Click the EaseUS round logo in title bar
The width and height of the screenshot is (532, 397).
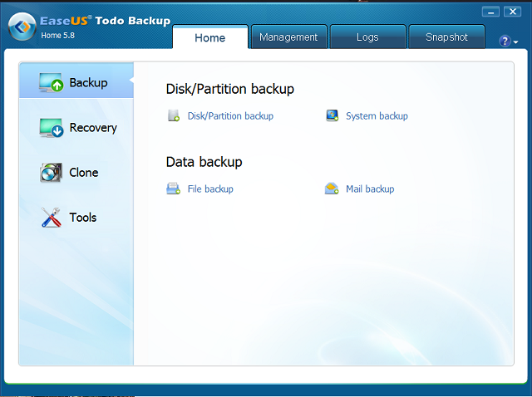point(21,27)
